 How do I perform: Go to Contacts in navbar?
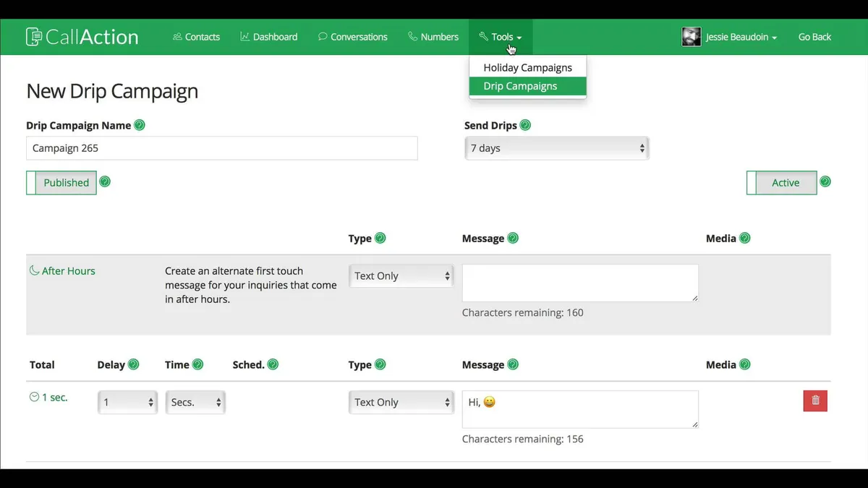[196, 37]
